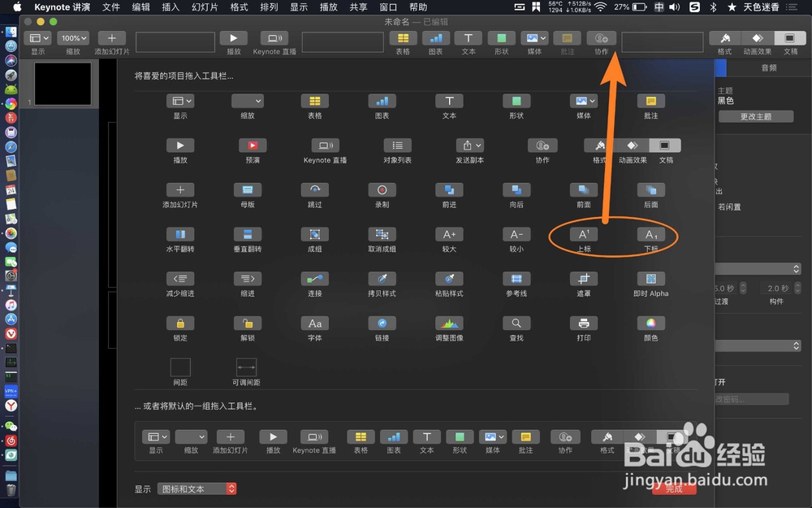Click toolbar 添加幻灯片 add slide button
Image resolution: width=812 pixels, height=508 pixels.
[x=112, y=38]
